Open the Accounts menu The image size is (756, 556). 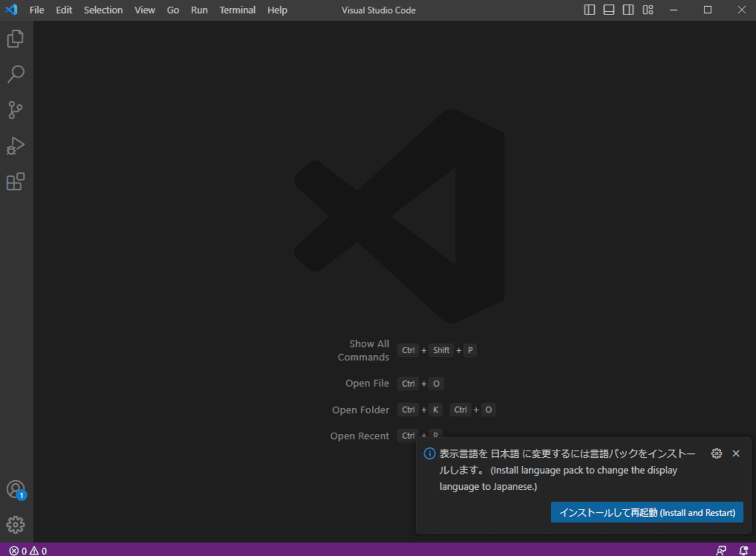pyautogui.click(x=16, y=490)
